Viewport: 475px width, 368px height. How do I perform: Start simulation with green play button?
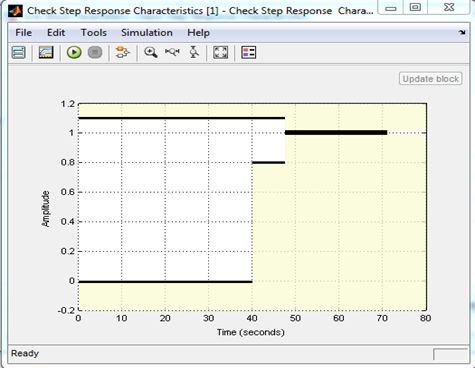pos(74,52)
